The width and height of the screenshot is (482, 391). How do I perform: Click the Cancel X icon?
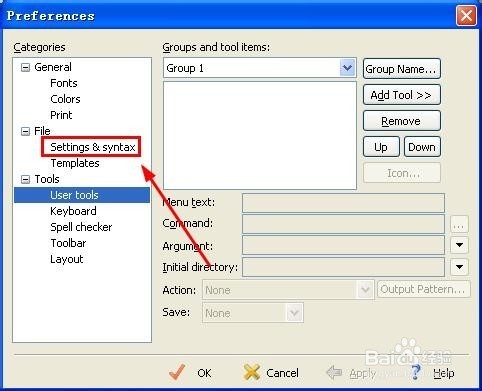(x=252, y=372)
